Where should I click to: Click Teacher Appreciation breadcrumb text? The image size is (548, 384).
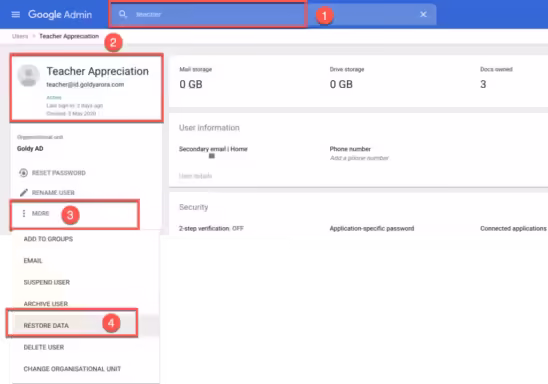point(69,36)
